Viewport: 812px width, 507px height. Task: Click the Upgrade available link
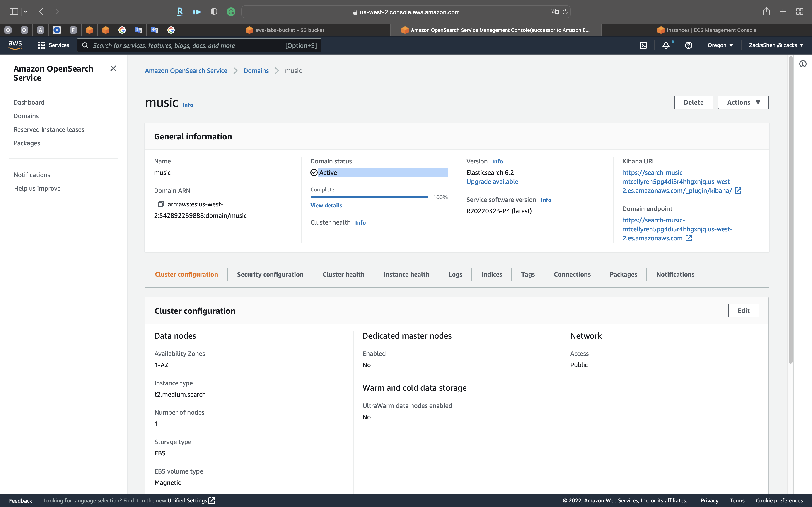(x=492, y=182)
